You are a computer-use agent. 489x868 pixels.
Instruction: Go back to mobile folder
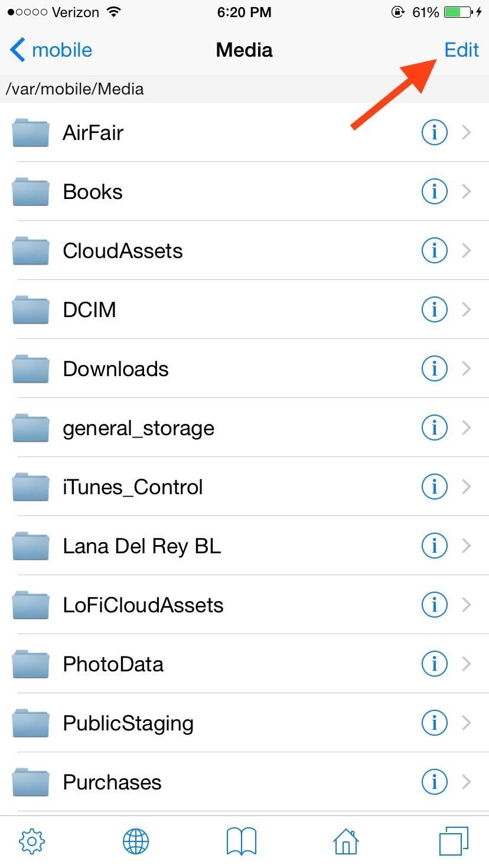[51, 50]
